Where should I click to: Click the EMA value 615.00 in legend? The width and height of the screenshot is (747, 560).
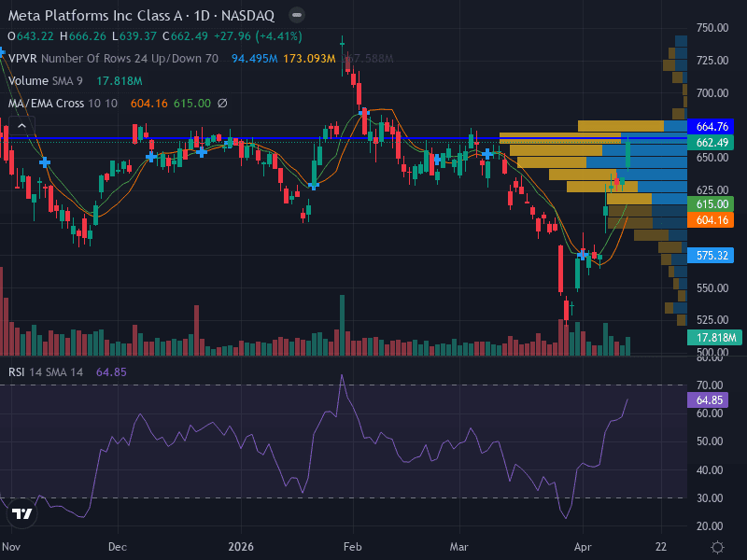click(x=192, y=104)
